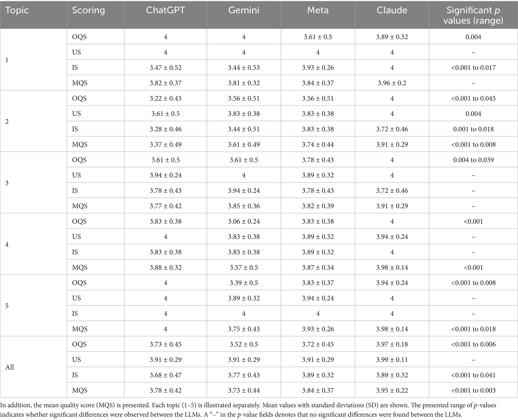Click Gemini Topic 5 MQS 3.75 ± 0.43

click(x=244, y=329)
